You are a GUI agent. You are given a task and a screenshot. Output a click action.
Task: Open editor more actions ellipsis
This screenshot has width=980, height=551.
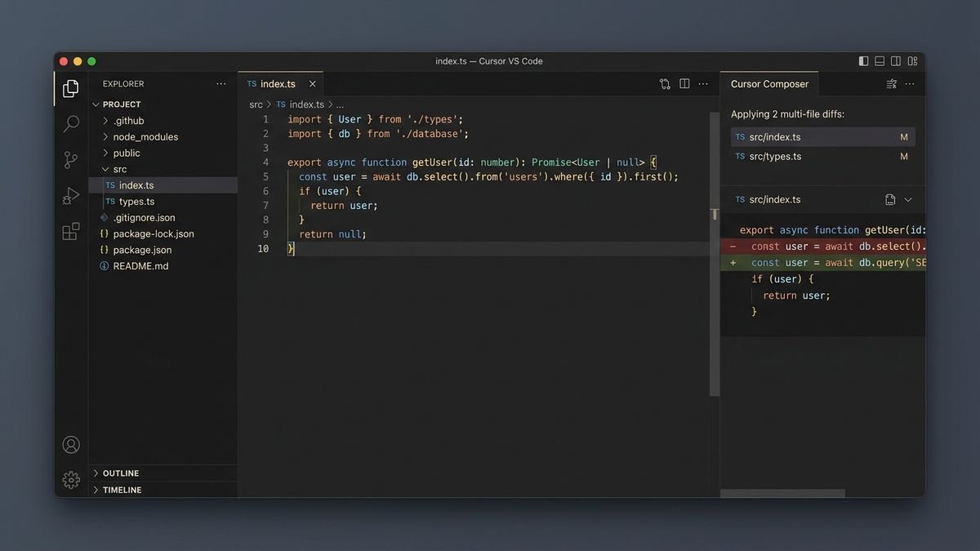click(703, 84)
